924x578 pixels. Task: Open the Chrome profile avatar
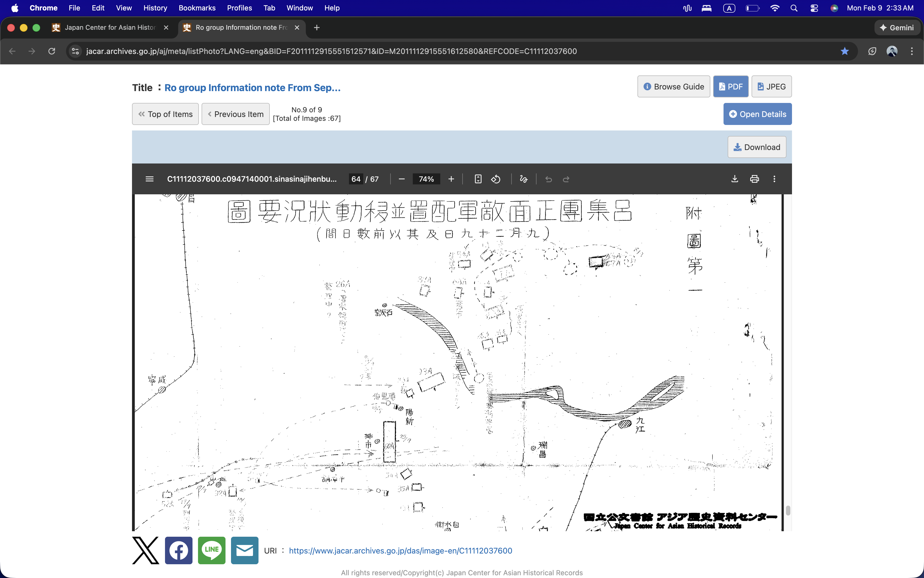[x=892, y=51]
